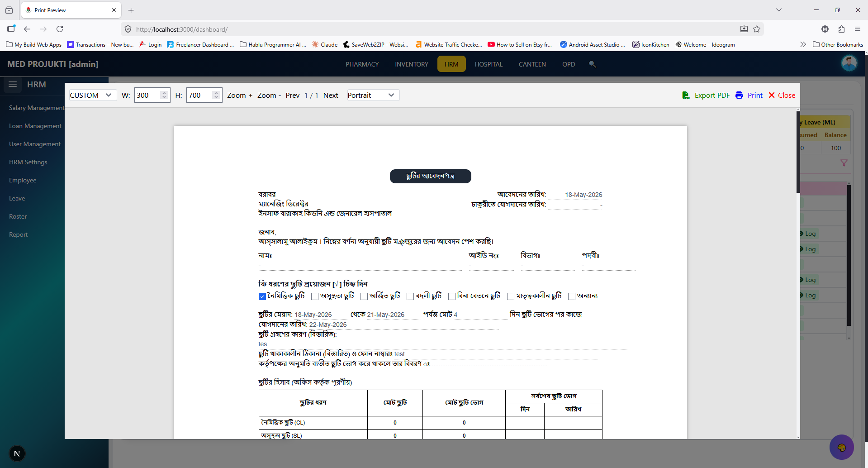
Task: Toggle the HRM hamburger menu icon
Action: point(13,84)
